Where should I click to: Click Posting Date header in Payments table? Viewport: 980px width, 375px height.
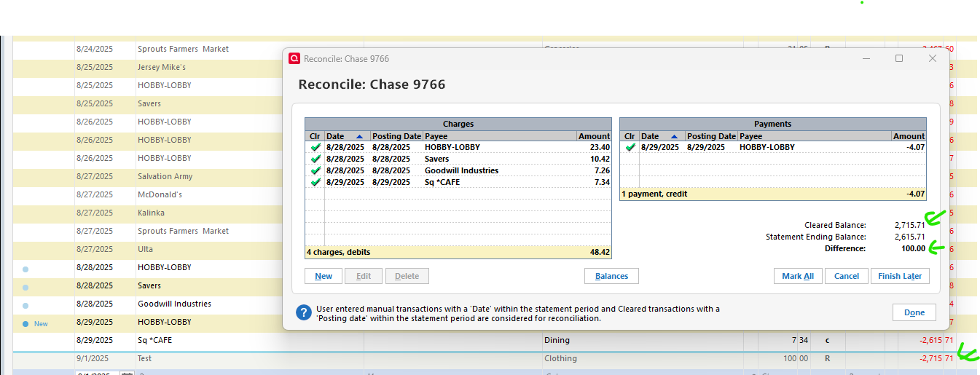click(x=711, y=136)
